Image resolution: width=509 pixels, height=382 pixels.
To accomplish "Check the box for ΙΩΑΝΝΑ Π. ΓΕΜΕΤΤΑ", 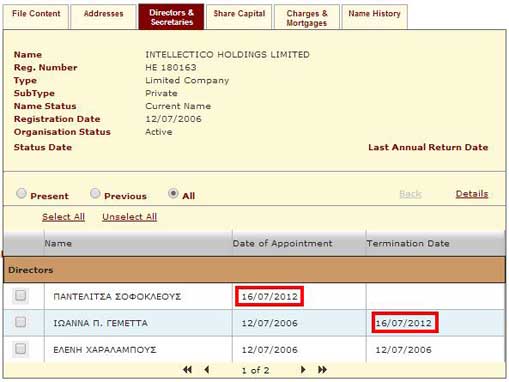I will 20,322.
